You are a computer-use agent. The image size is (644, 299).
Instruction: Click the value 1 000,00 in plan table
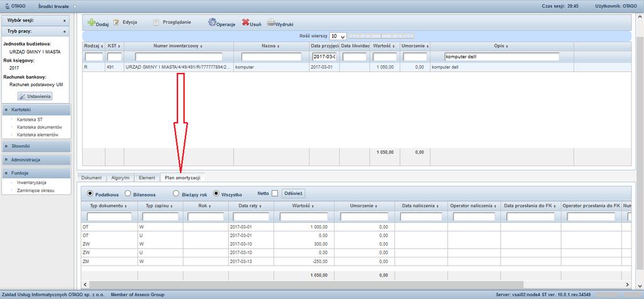click(319, 227)
